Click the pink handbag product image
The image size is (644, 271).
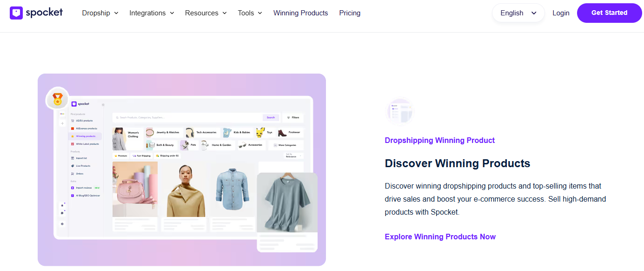135,189
